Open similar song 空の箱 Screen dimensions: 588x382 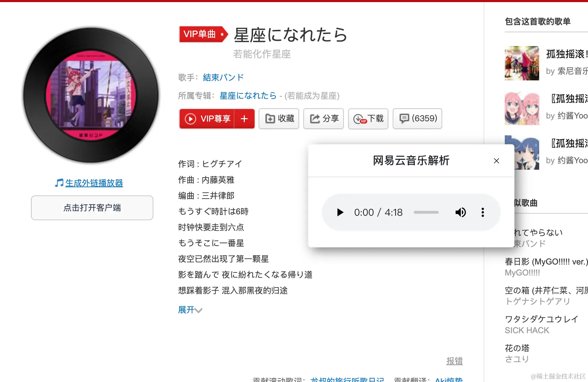[546, 291]
